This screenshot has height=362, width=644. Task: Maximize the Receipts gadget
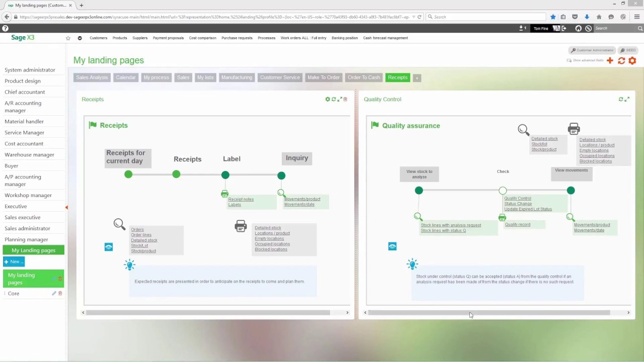(x=340, y=100)
